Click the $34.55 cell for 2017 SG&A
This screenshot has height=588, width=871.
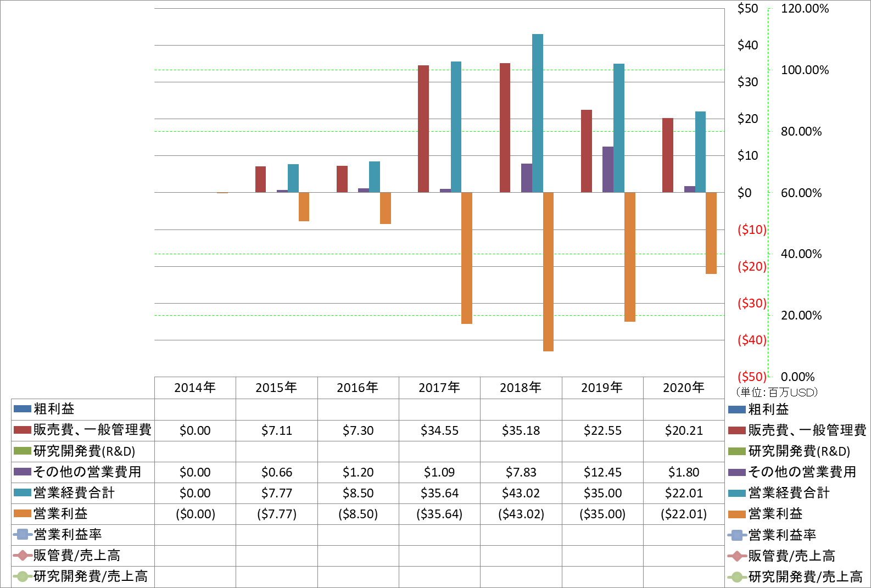[x=439, y=430]
